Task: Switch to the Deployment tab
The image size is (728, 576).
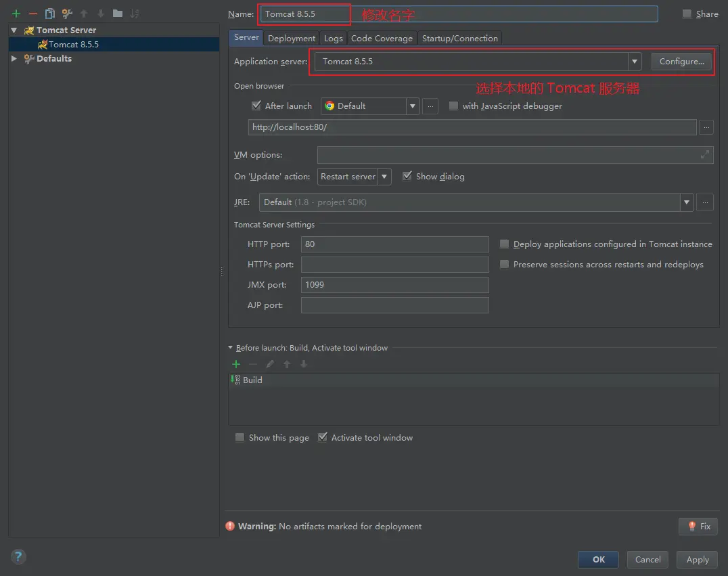Action: point(292,38)
